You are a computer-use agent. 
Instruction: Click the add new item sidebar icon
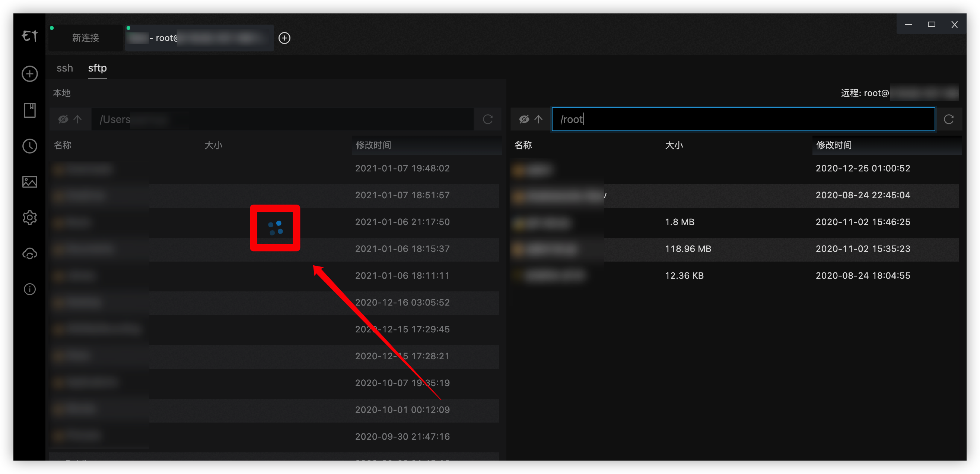[30, 74]
